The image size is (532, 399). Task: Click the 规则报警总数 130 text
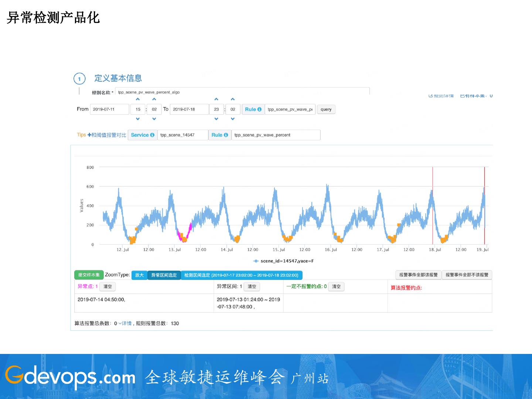pyautogui.click(x=157, y=324)
